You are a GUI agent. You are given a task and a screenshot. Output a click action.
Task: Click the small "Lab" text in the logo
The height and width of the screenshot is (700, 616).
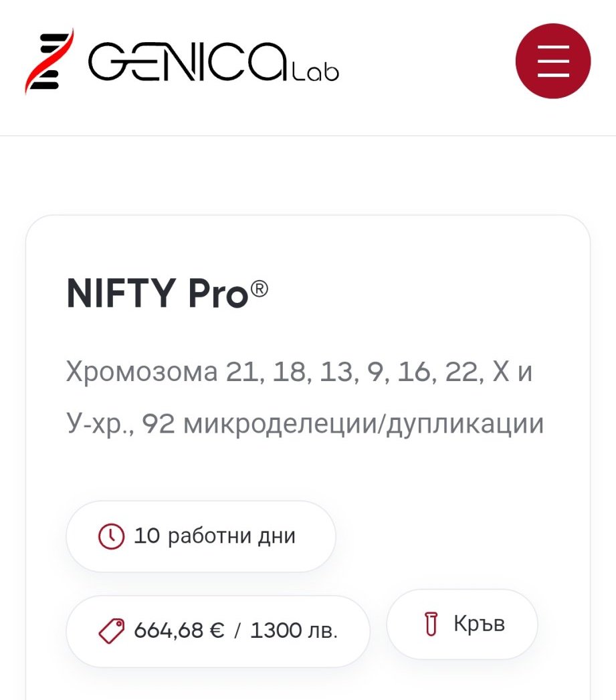pos(316,71)
